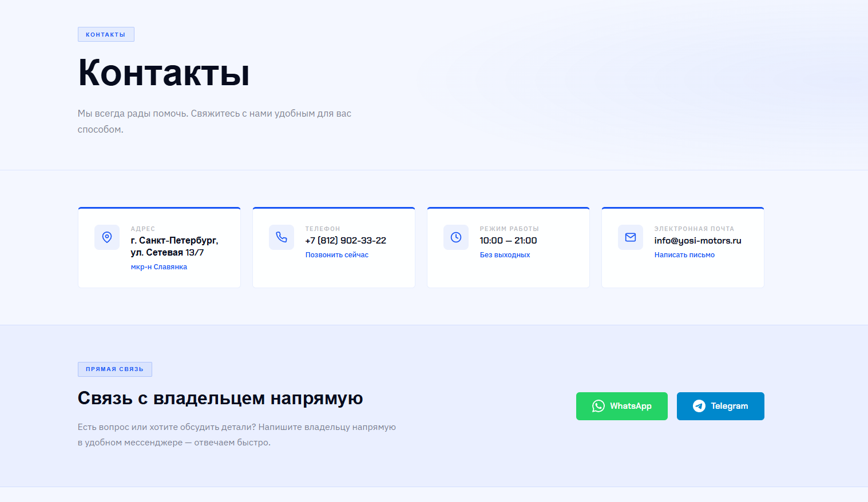Image resolution: width=868 pixels, height=502 pixels.
Task: Click the heading 'Связь с владельцем напрямую'
Action: [220, 399]
